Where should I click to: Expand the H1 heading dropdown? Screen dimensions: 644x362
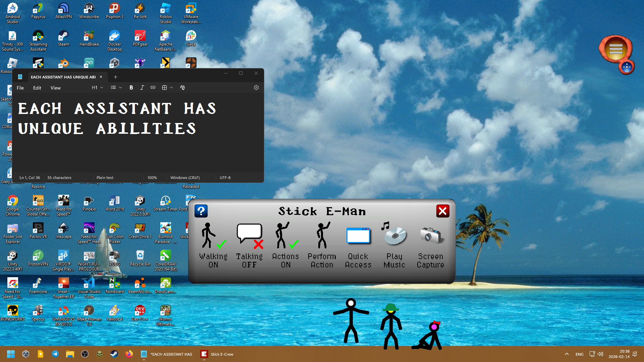[97, 87]
